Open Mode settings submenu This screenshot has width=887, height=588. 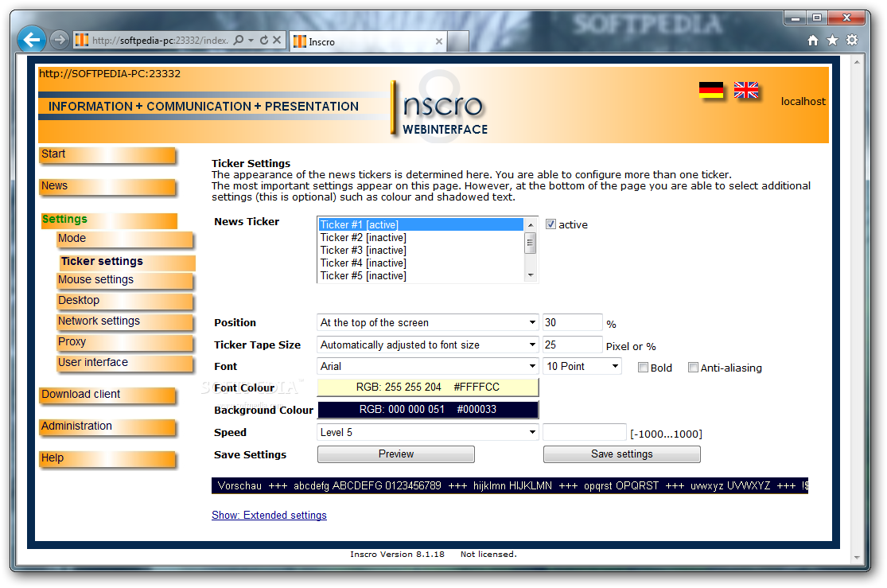point(124,239)
